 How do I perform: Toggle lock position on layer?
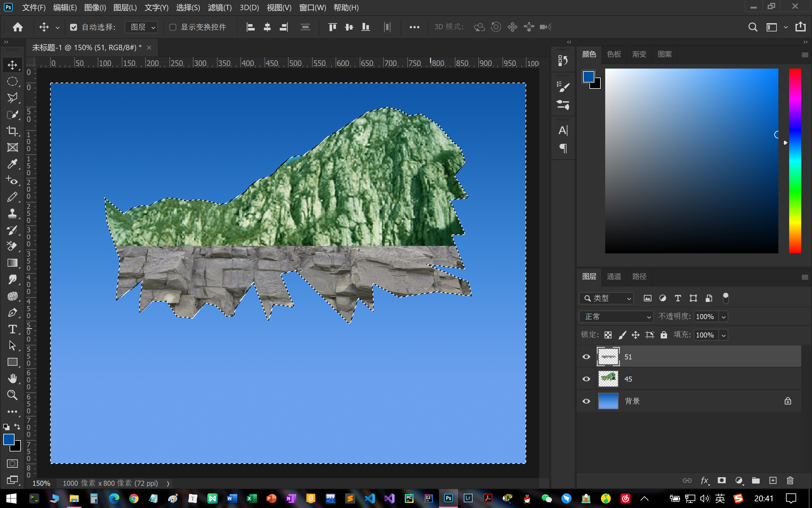click(x=636, y=335)
